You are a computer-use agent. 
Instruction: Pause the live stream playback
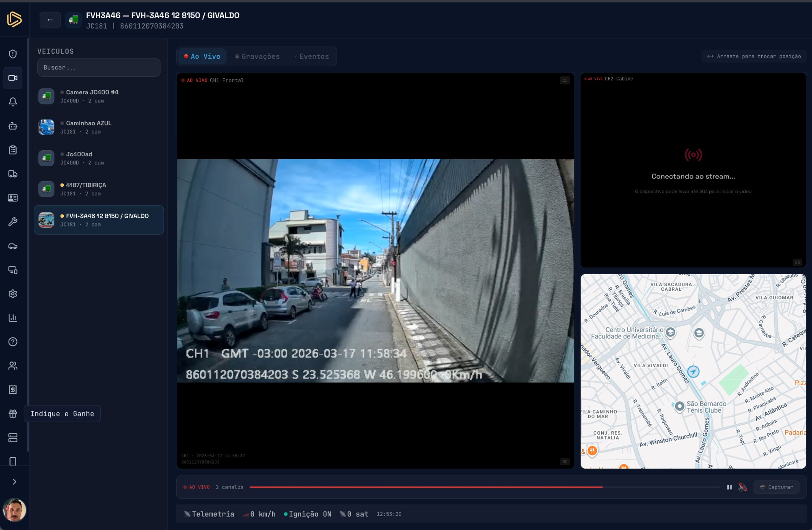729,487
